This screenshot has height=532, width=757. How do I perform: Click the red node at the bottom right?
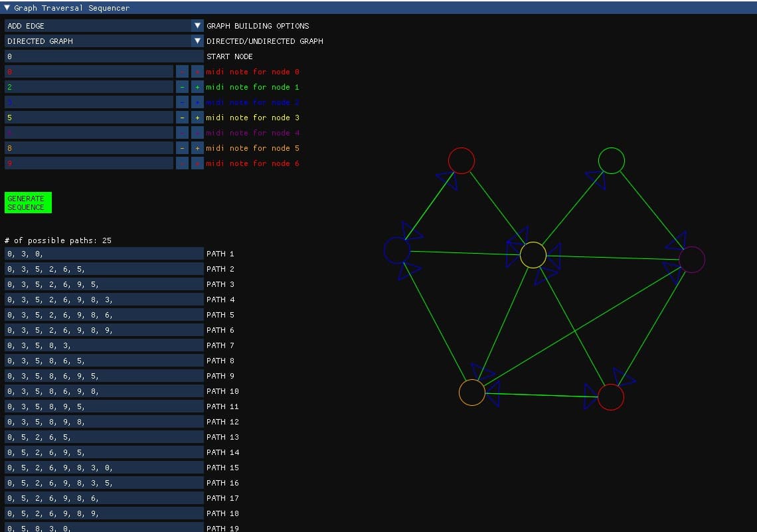click(x=611, y=397)
